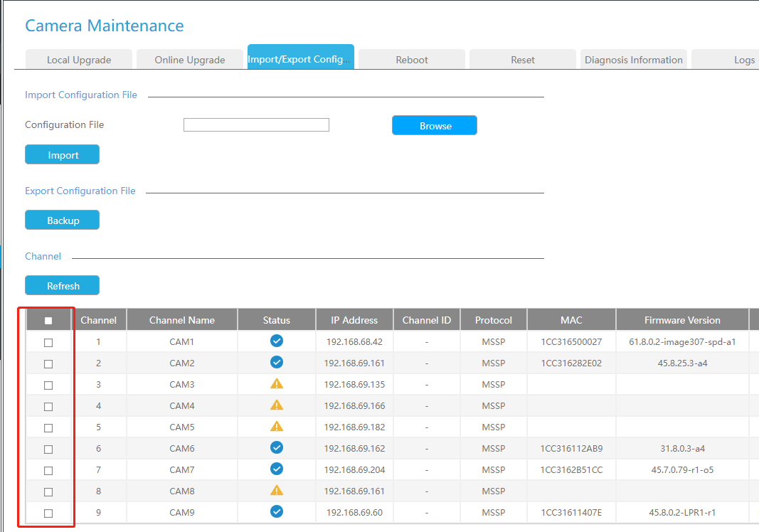759x532 pixels.
Task: Click the Status column header
Action: (277, 320)
